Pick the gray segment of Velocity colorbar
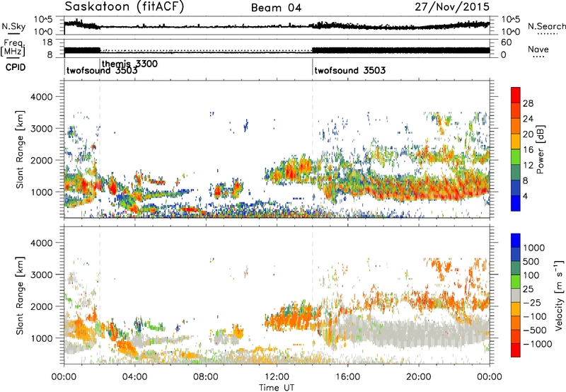566x392 pixels. pyautogui.click(x=516, y=296)
